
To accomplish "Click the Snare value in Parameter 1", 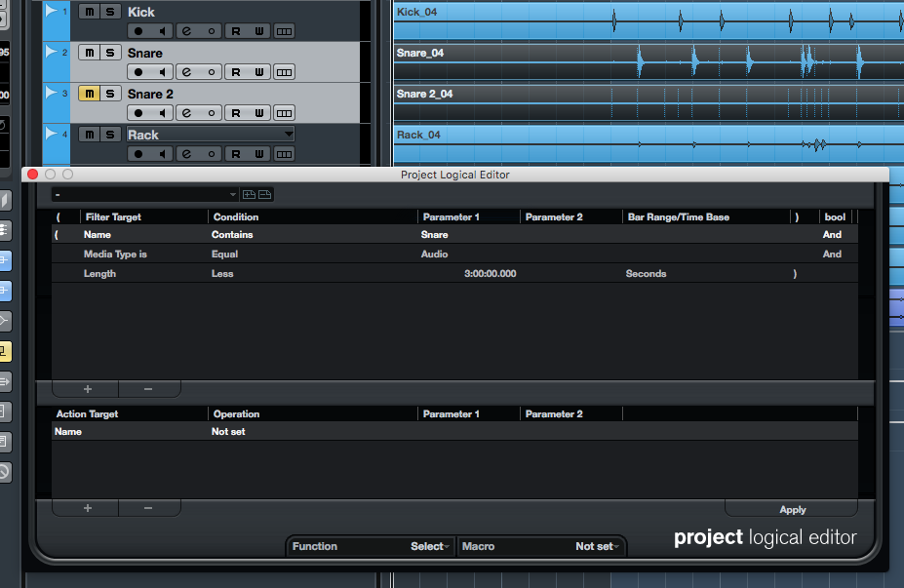I will click(x=435, y=235).
